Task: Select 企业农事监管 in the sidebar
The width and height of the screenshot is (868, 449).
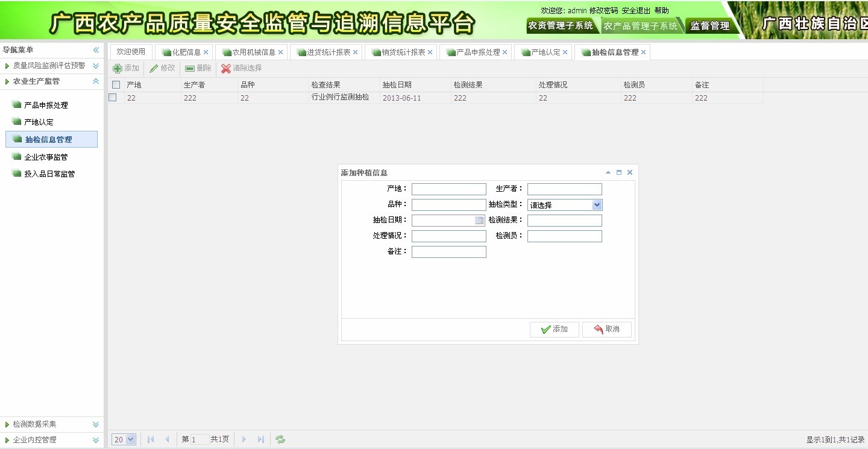Action: 46,157
